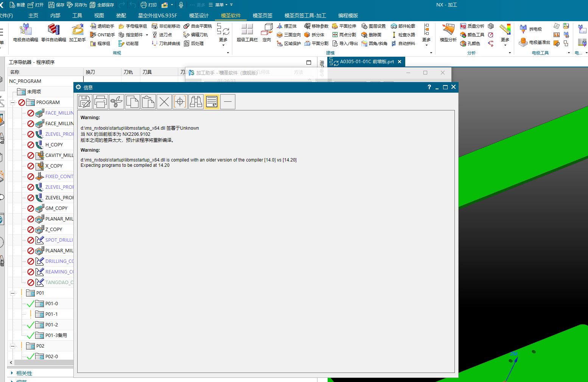The height and width of the screenshot is (382, 588).
Task: Click the 程序组 ribbon tool
Action: click(x=100, y=43)
